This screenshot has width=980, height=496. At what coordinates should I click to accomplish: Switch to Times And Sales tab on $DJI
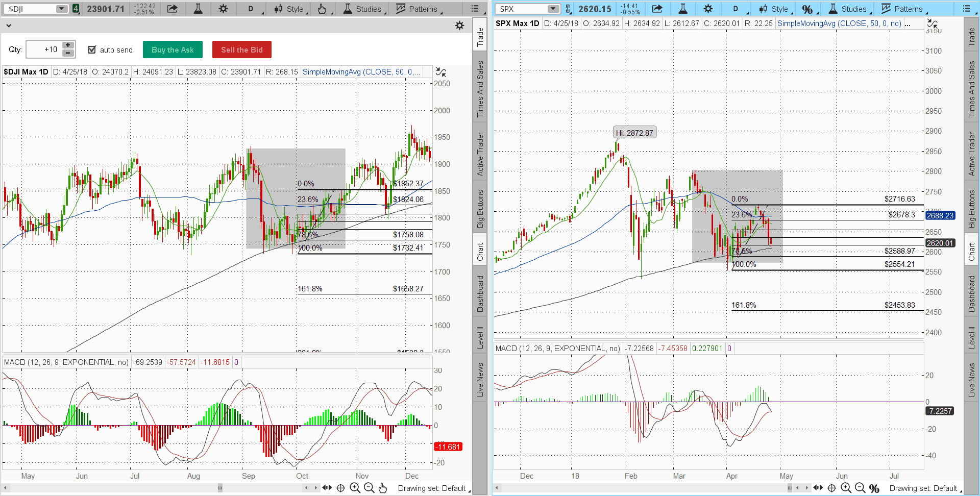[x=480, y=89]
